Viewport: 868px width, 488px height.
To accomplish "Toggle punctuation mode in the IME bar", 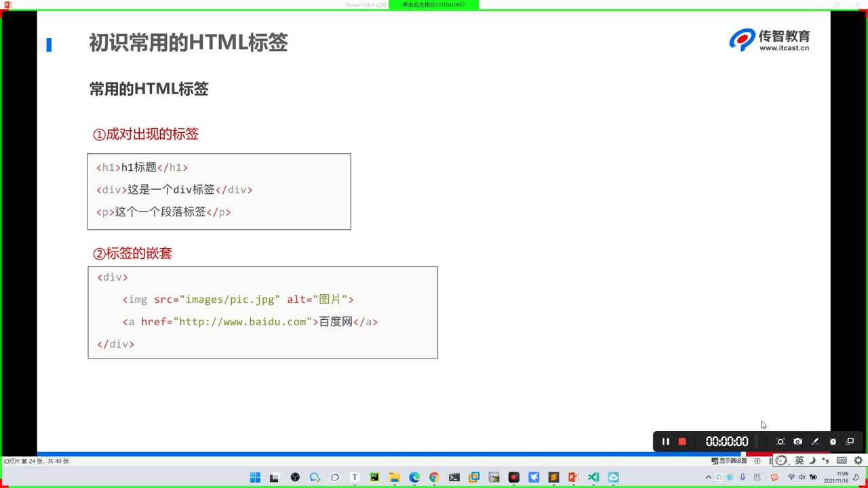I will (x=825, y=461).
